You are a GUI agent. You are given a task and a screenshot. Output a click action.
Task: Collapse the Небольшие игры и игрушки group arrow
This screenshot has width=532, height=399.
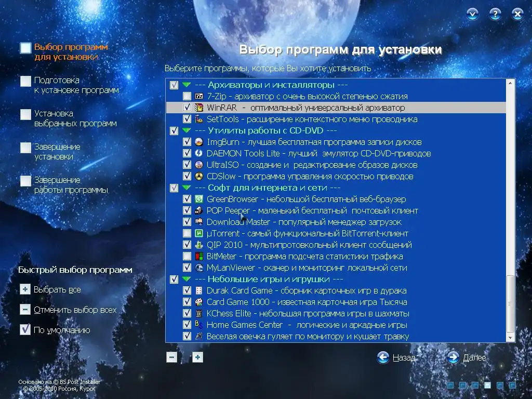click(x=187, y=279)
